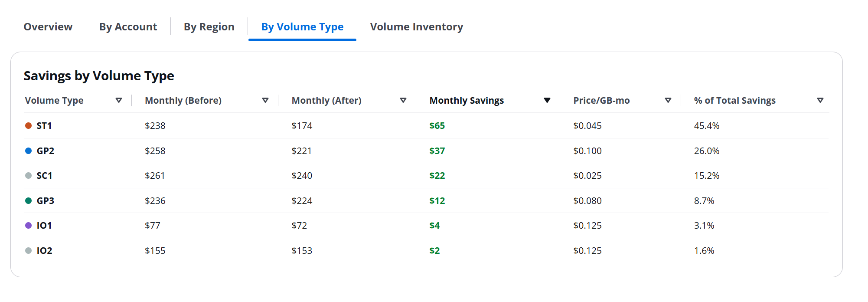The width and height of the screenshot is (868, 302).
Task: Click the Savings by Volume Type heading
Action: pyautogui.click(x=99, y=76)
